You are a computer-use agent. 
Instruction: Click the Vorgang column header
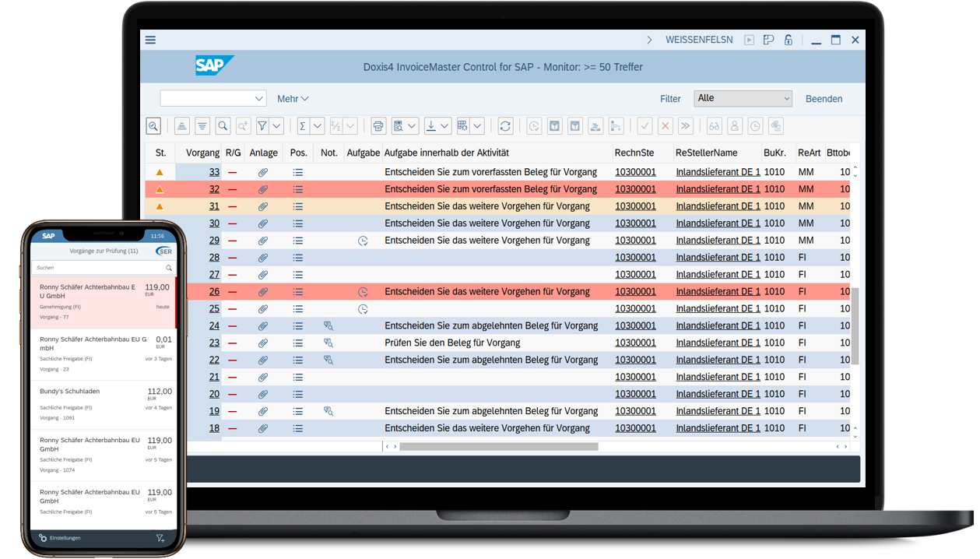(202, 153)
